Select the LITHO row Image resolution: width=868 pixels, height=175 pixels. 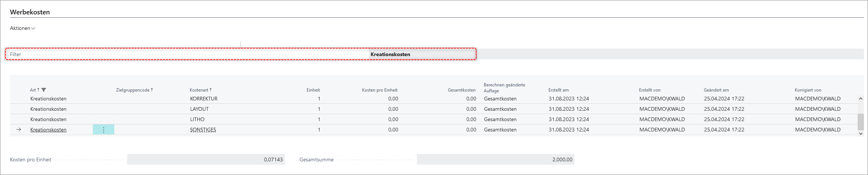[433, 119]
